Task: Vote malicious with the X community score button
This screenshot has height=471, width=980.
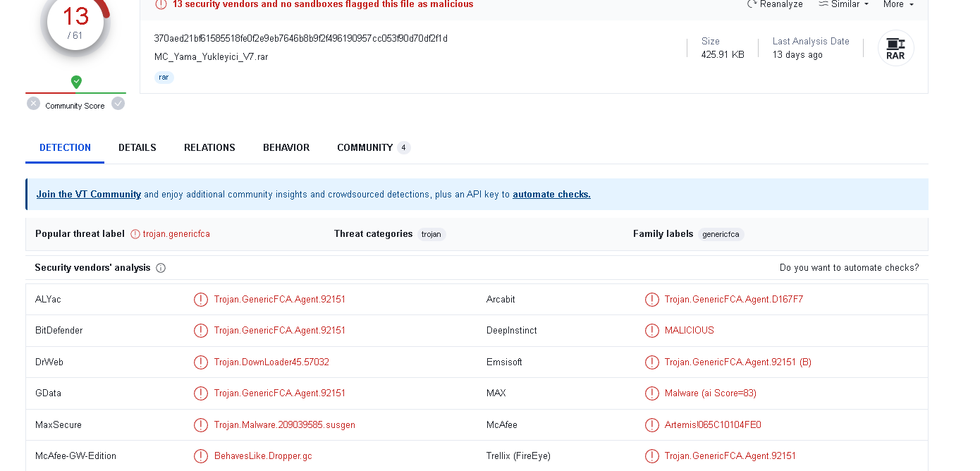Action: point(34,104)
